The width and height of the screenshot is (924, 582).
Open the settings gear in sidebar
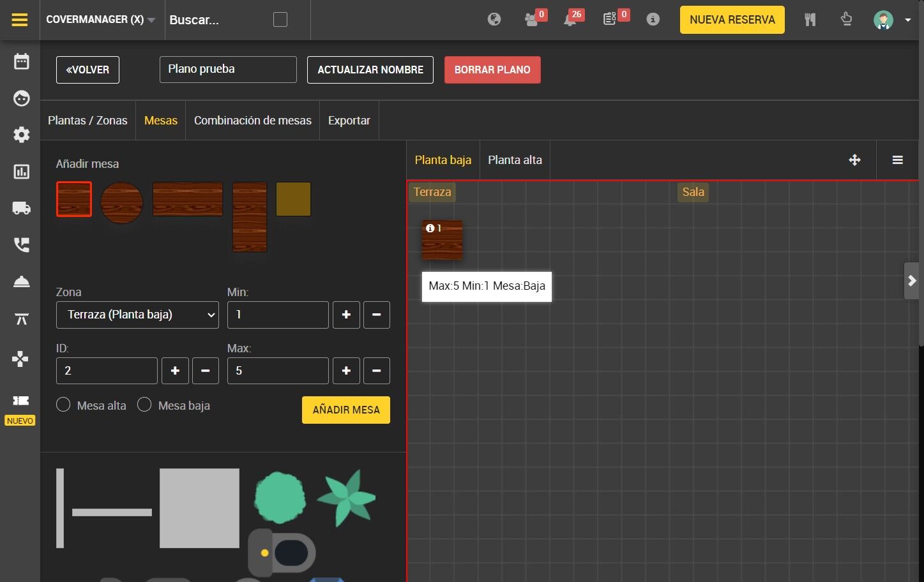click(x=21, y=135)
